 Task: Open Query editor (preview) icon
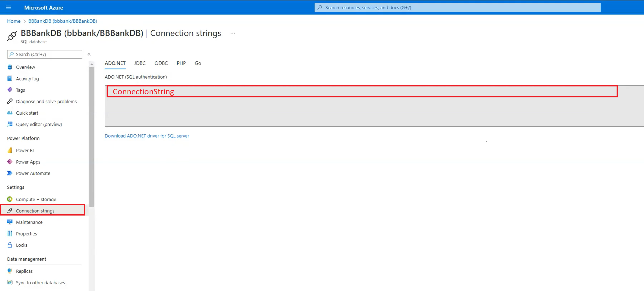(10, 124)
